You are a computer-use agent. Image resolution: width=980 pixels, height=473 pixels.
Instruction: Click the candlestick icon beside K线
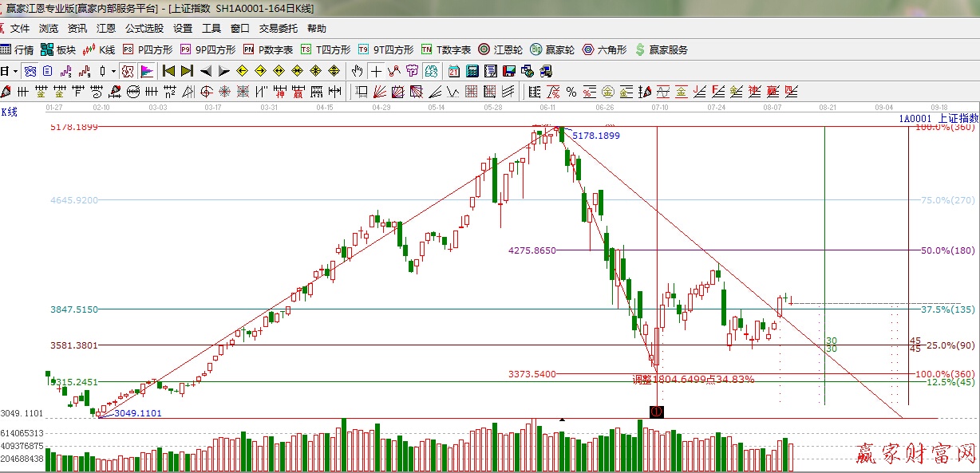[x=90, y=49]
